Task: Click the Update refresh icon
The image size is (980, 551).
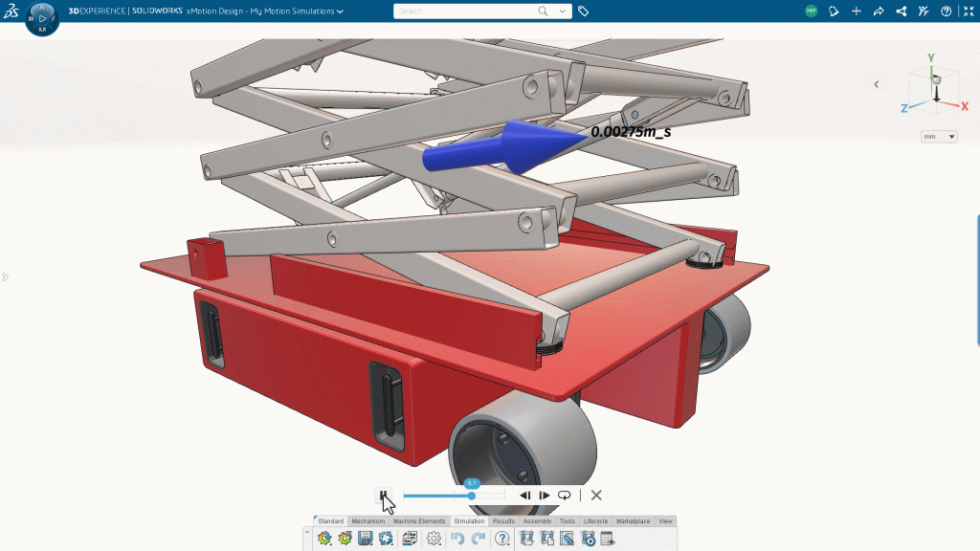Action: [386, 539]
